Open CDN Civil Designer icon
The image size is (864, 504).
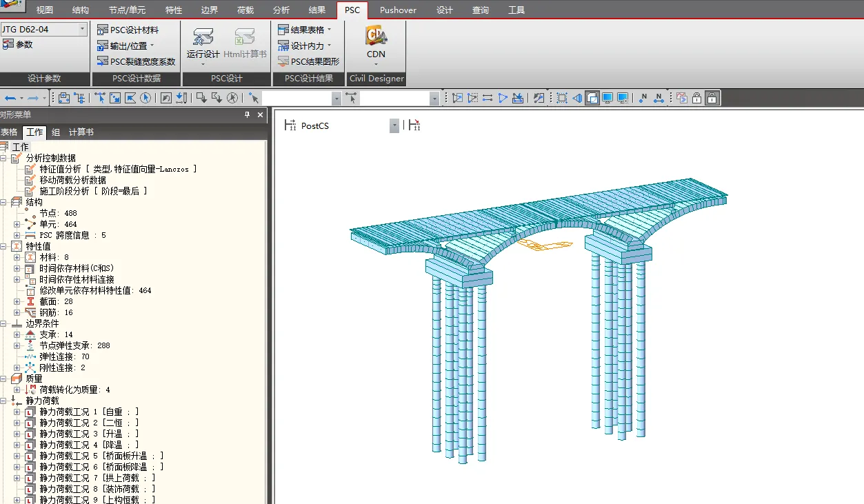376,35
